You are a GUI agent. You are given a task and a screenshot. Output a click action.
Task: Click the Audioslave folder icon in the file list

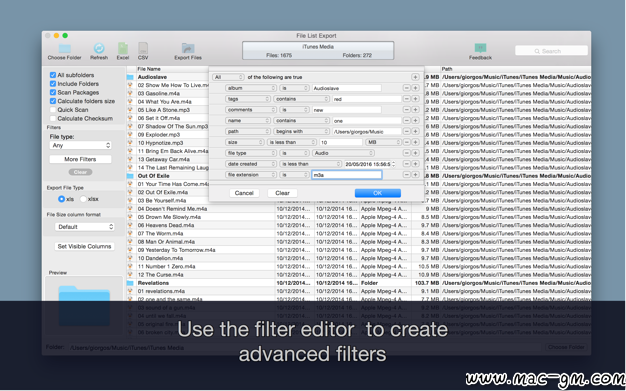pos(130,77)
